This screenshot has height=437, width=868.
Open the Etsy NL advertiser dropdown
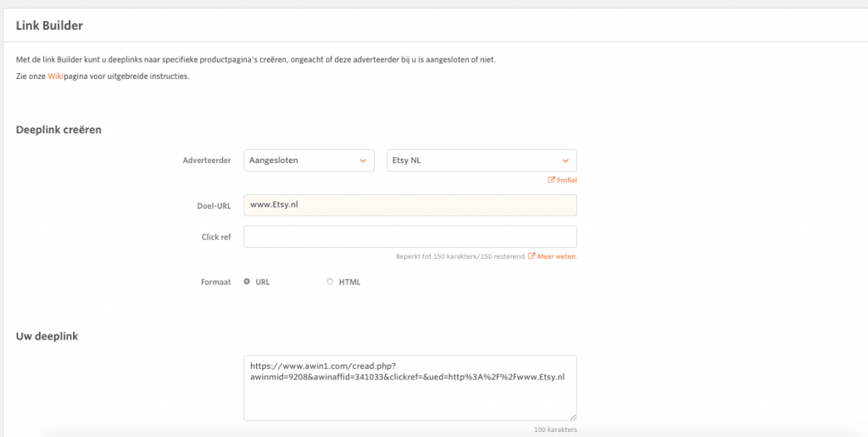click(481, 160)
